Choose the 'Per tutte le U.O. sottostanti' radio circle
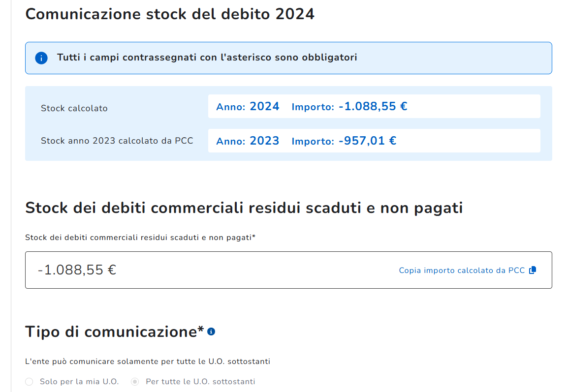The height and width of the screenshot is (392, 568). (135, 382)
